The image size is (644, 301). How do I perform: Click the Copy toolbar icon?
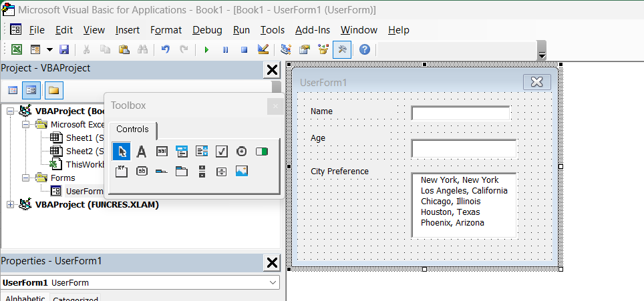click(x=105, y=49)
